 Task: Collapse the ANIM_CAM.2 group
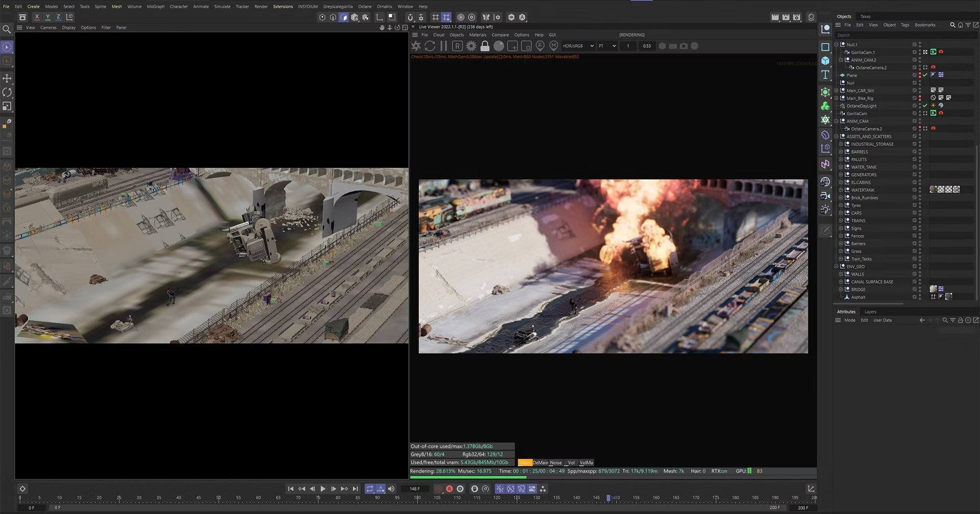click(841, 60)
